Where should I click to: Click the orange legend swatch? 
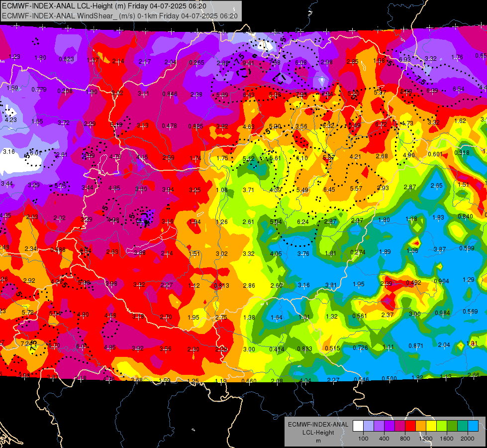click(421, 426)
